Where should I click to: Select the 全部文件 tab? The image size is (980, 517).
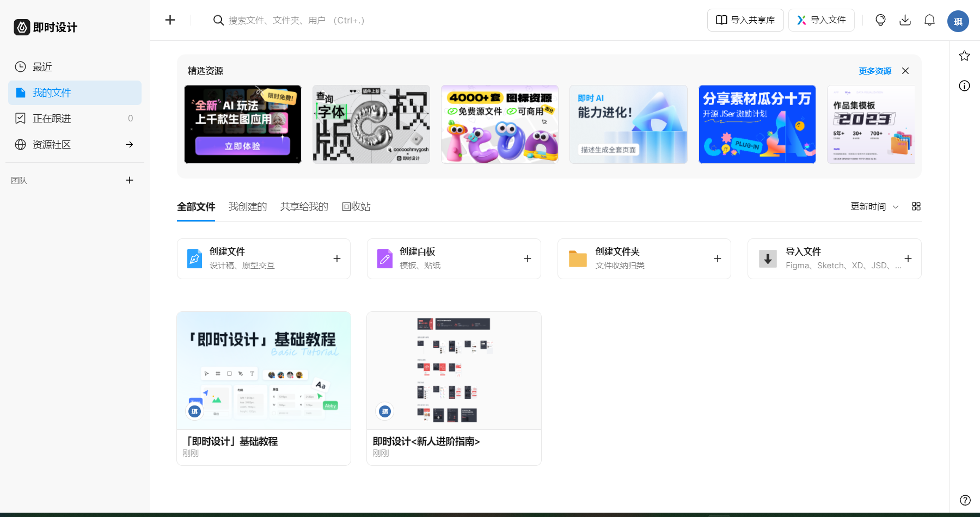click(x=196, y=207)
